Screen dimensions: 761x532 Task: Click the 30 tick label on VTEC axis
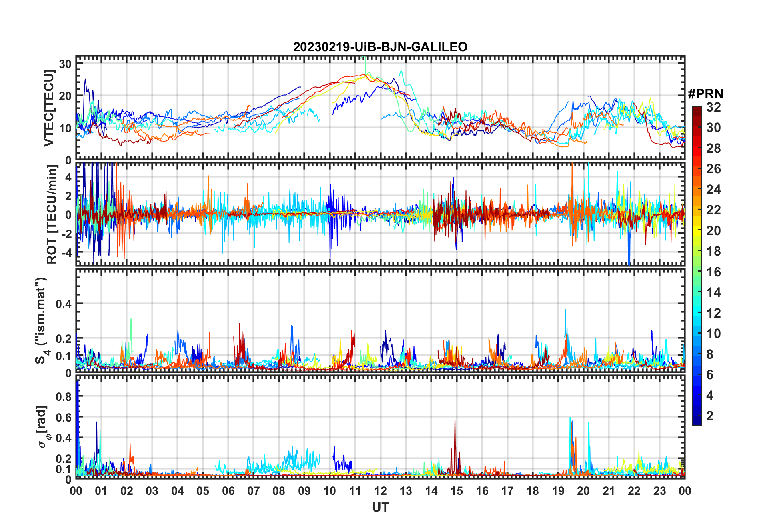pos(66,64)
